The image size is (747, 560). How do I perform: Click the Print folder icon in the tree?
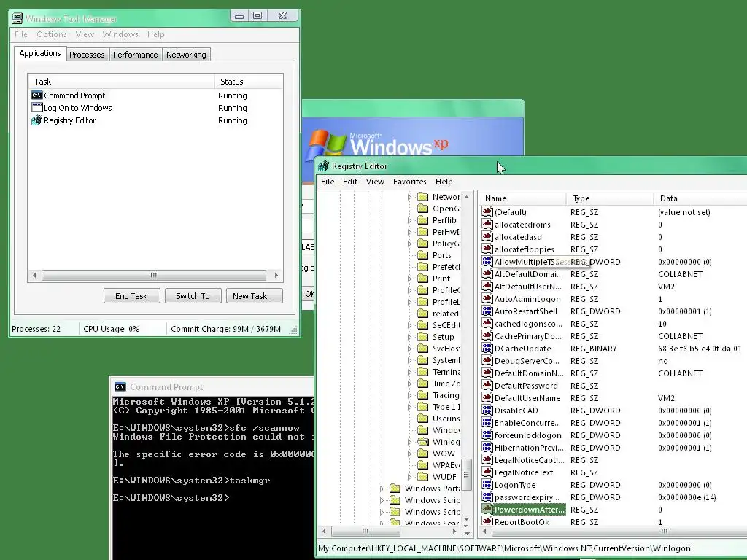[423, 279]
